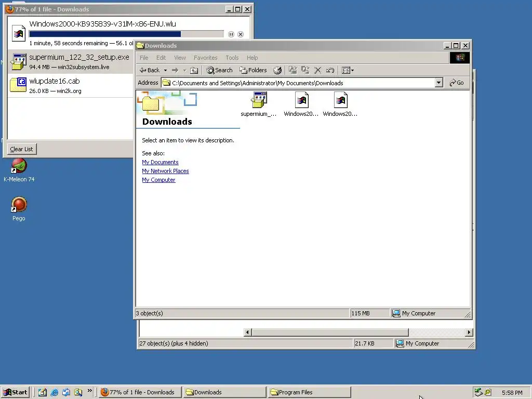Click the fourth quick launch search icon
This screenshot has width=532, height=399.
tap(78, 392)
